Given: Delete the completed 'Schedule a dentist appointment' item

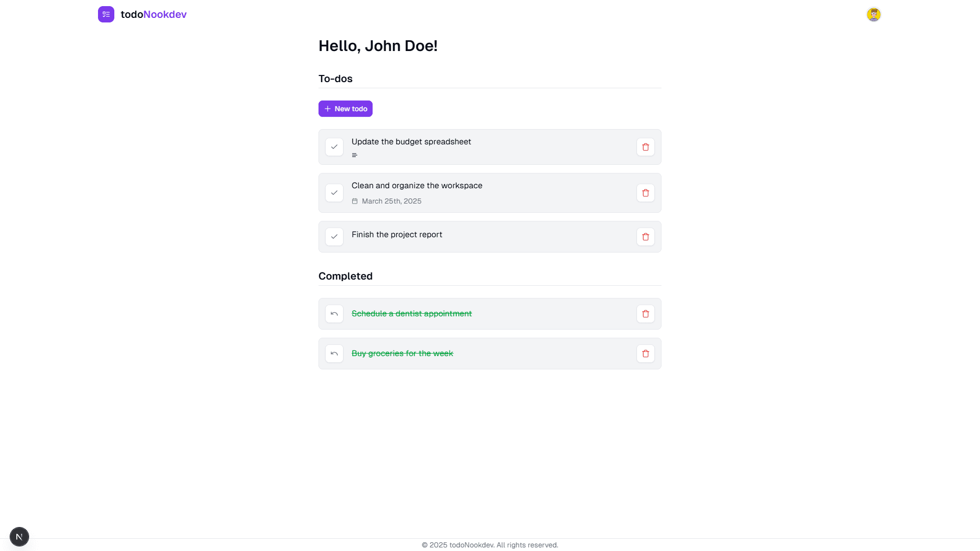Looking at the screenshot, I should [645, 314].
